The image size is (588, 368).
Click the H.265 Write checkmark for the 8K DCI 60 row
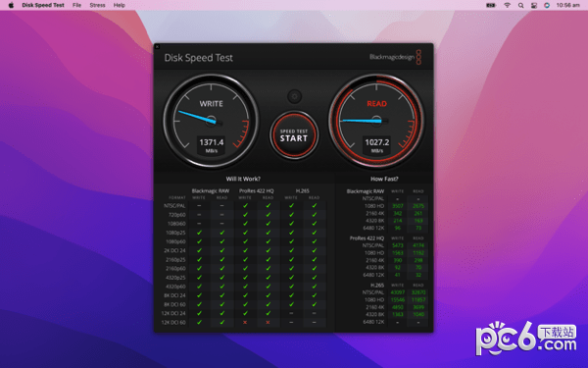[x=291, y=304]
